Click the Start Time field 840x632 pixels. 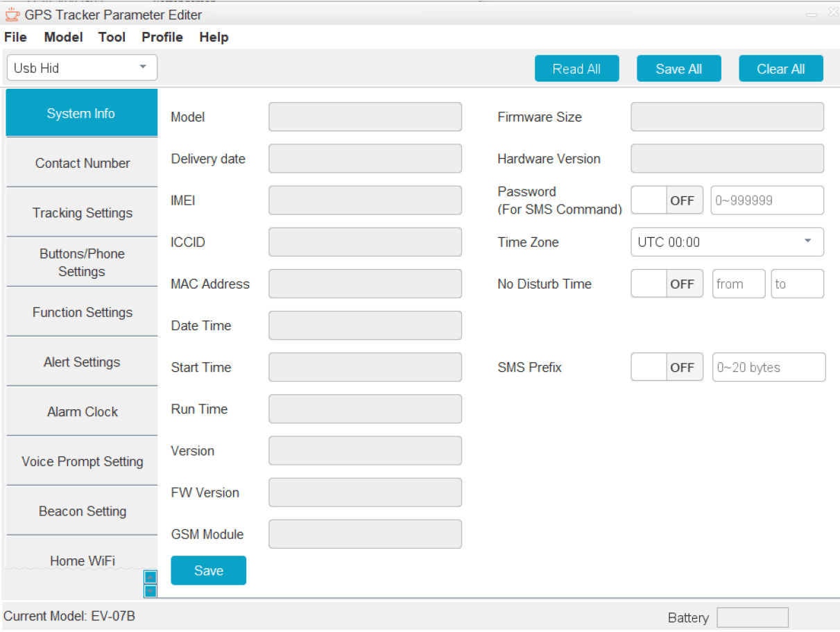365,367
